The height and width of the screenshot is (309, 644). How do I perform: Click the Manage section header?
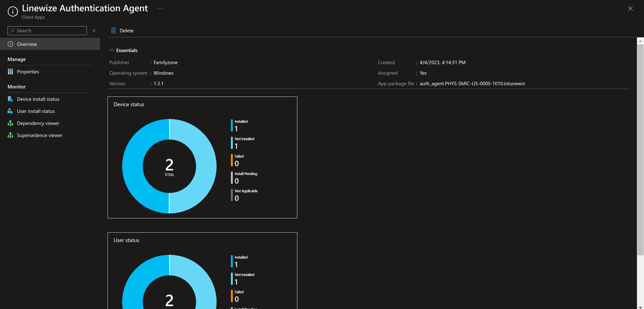click(16, 59)
